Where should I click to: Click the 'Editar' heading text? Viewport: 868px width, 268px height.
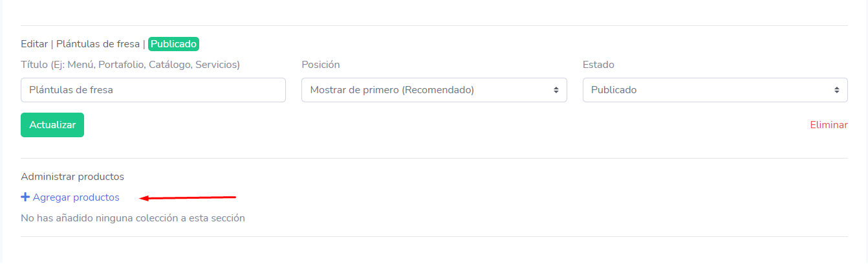[x=34, y=44]
